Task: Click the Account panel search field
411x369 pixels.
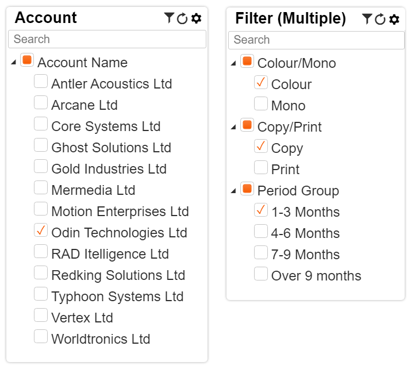Action: click(x=107, y=39)
